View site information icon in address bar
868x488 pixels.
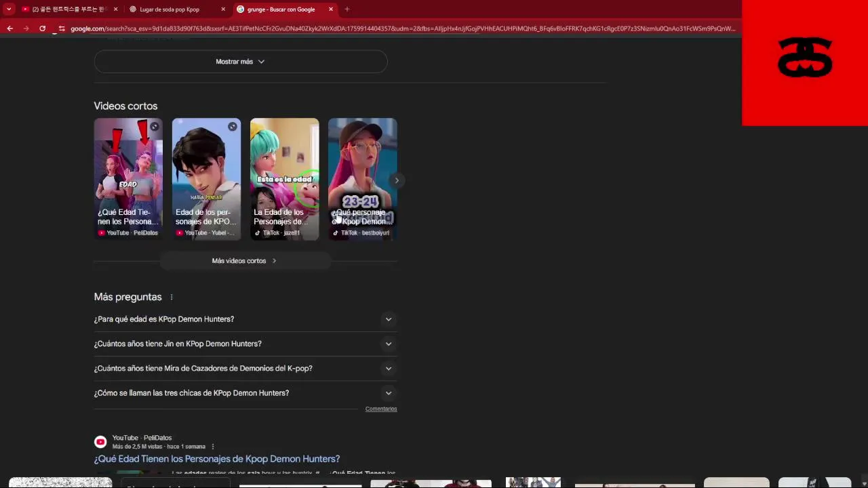pos(62,28)
